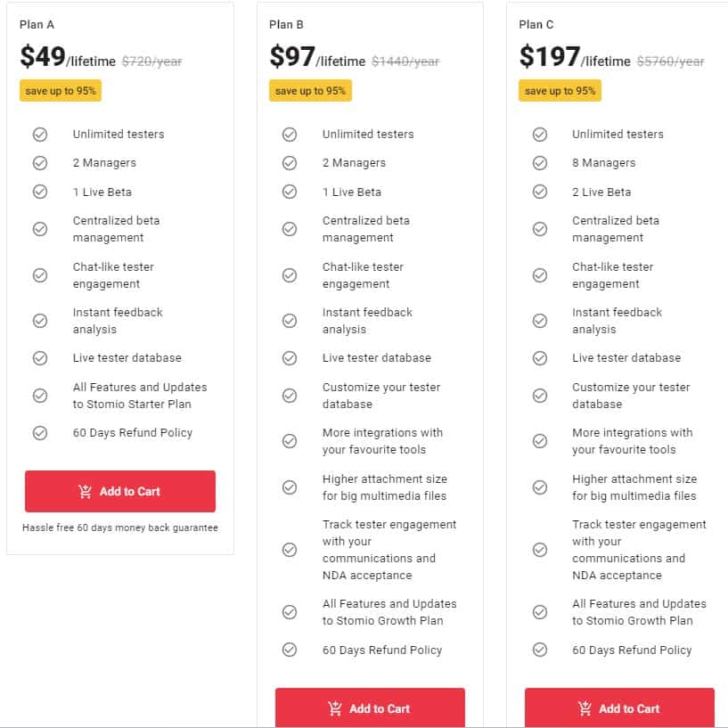This screenshot has width=728, height=728.
Task: Click Add to Cart for the $197 lifetime plan
Action: pos(619,708)
